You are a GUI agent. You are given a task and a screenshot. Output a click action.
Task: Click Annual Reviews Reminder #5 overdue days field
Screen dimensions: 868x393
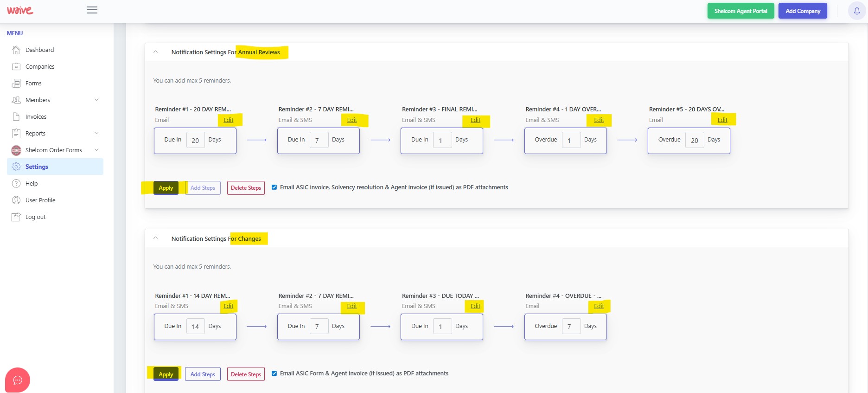pyautogui.click(x=695, y=140)
